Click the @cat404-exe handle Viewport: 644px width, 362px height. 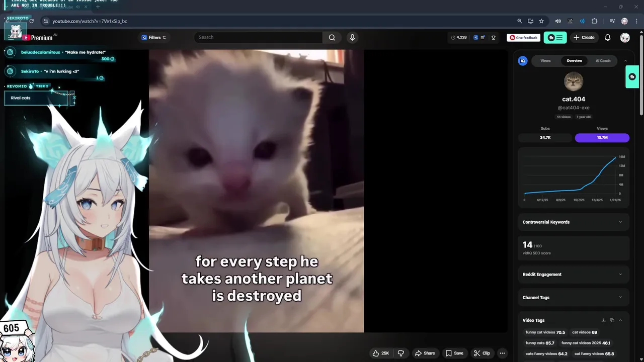tap(574, 108)
